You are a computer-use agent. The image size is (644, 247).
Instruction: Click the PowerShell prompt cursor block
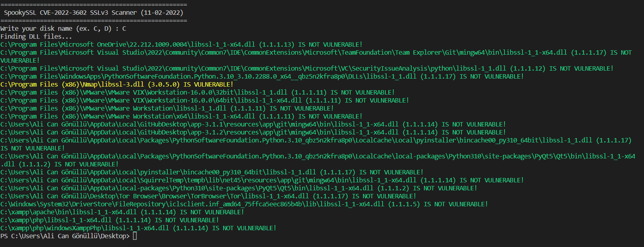click(x=135, y=236)
